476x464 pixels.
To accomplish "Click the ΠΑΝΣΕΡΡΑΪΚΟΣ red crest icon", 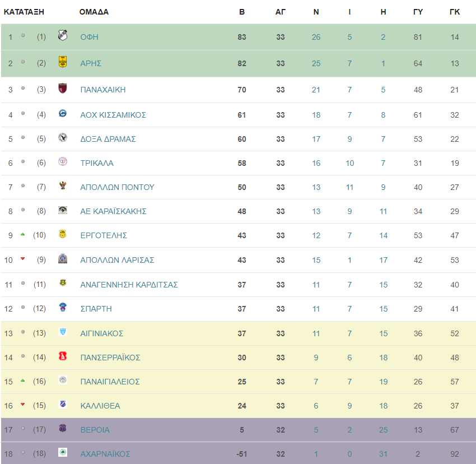I will point(63,356).
